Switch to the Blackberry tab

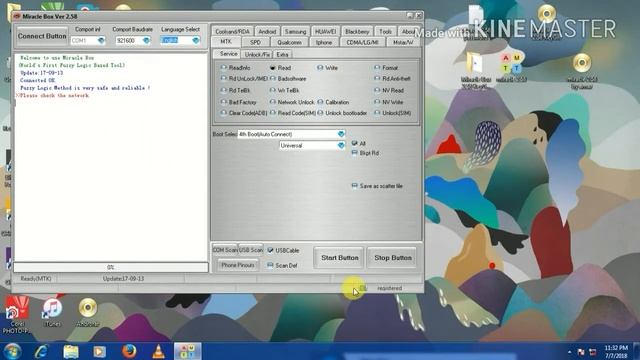click(x=357, y=31)
